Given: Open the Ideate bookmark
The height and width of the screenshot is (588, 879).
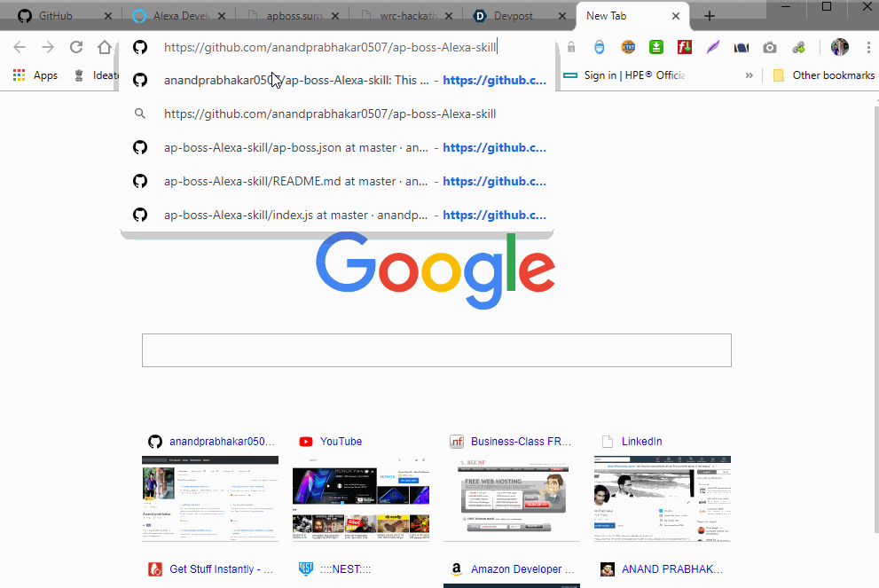Looking at the screenshot, I should tap(97, 75).
